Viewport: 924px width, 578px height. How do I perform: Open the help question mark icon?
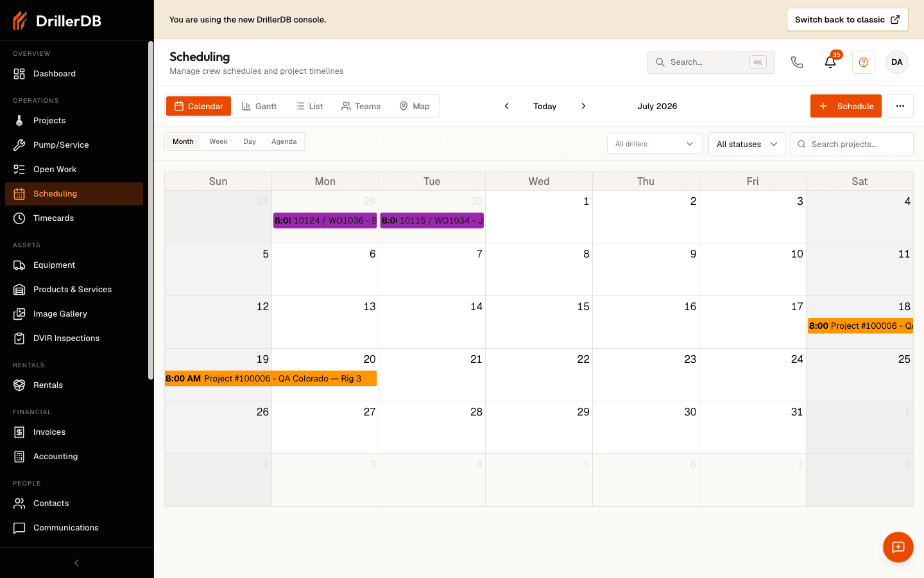point(864,62)
